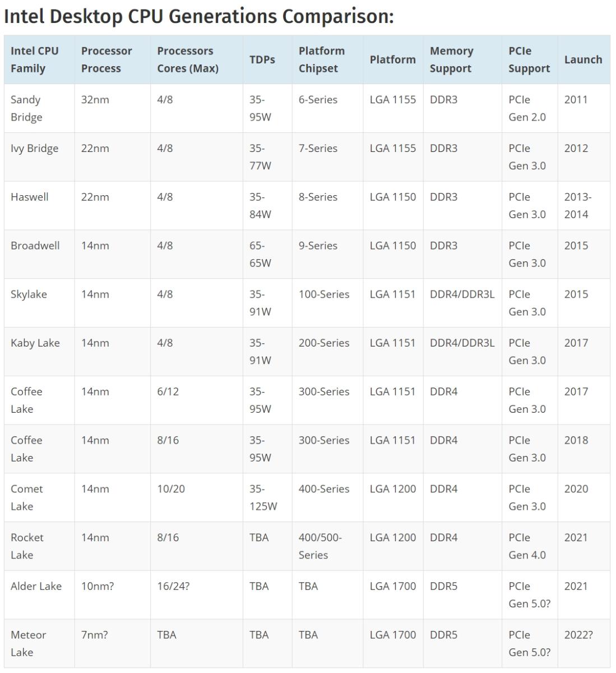Select the Ivy Bridge row name
The width and height of the screenshot is (616, 673).
click(x=35, y=149)
